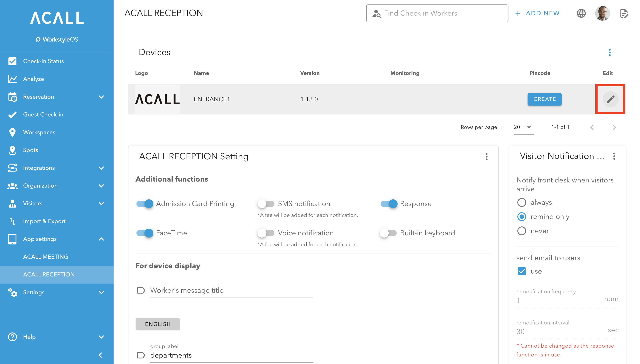The image size is (640, 364).
Task: Open Import & Export menu item
Action: pyautogui.click(x=57, y=221)
